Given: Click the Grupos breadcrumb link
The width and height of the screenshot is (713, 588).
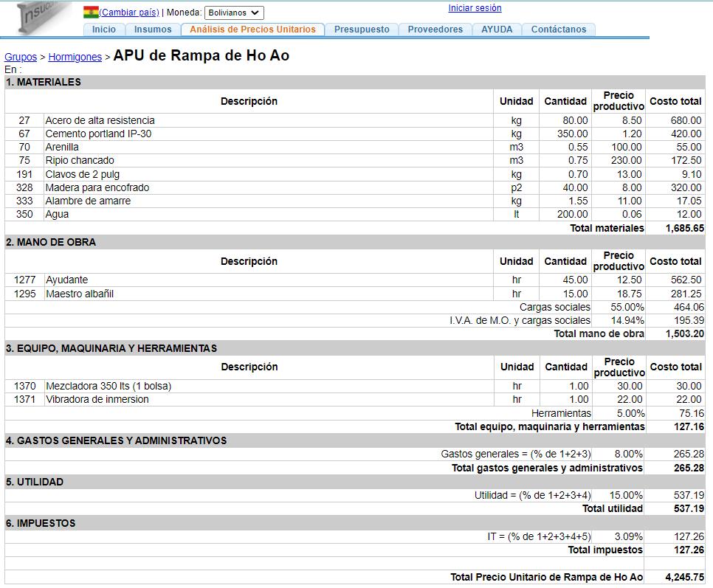Looking at the screenshot, I should [x=21, y=57].
